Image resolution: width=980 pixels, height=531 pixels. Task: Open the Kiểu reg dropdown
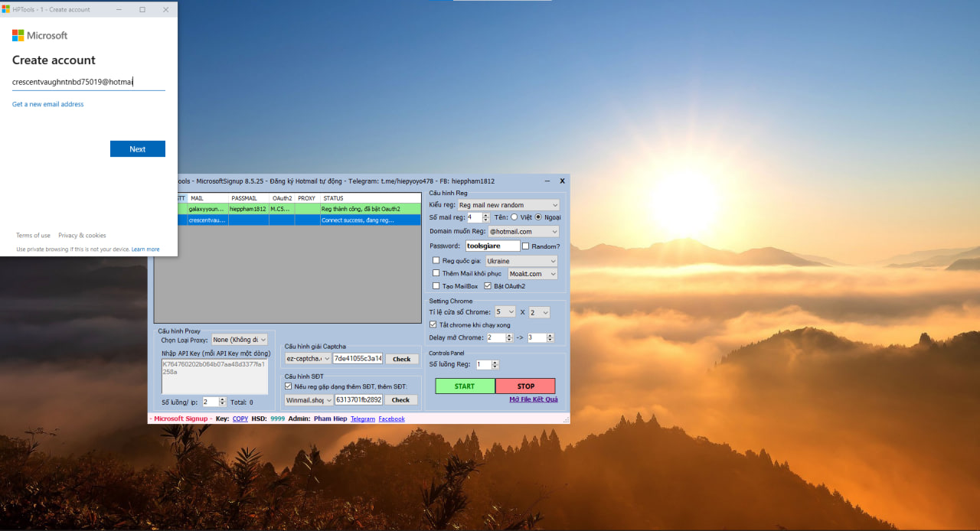coord(508,205)
